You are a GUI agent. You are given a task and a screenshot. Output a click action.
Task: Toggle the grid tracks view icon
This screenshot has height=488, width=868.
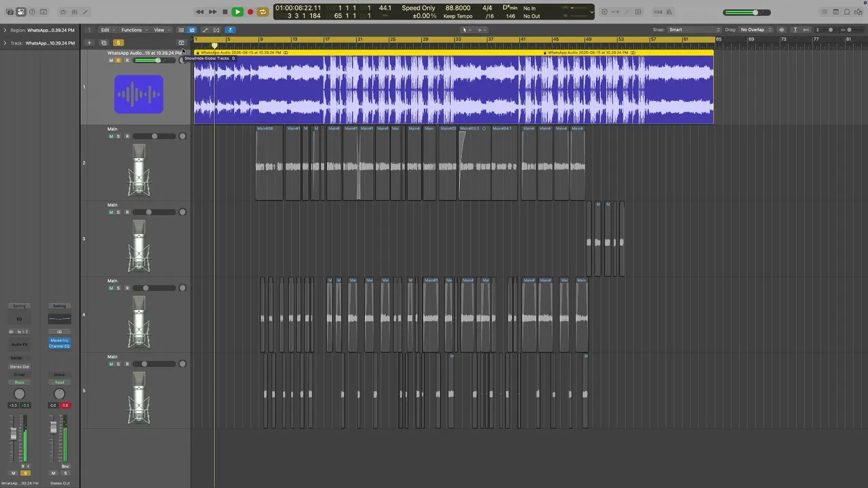(192, 30)
